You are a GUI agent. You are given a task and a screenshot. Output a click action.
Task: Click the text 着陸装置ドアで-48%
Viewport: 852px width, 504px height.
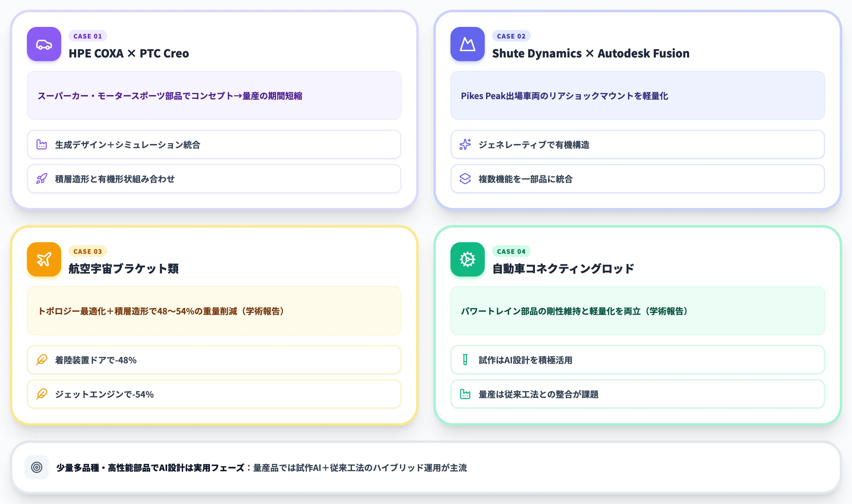pos(96,360)
